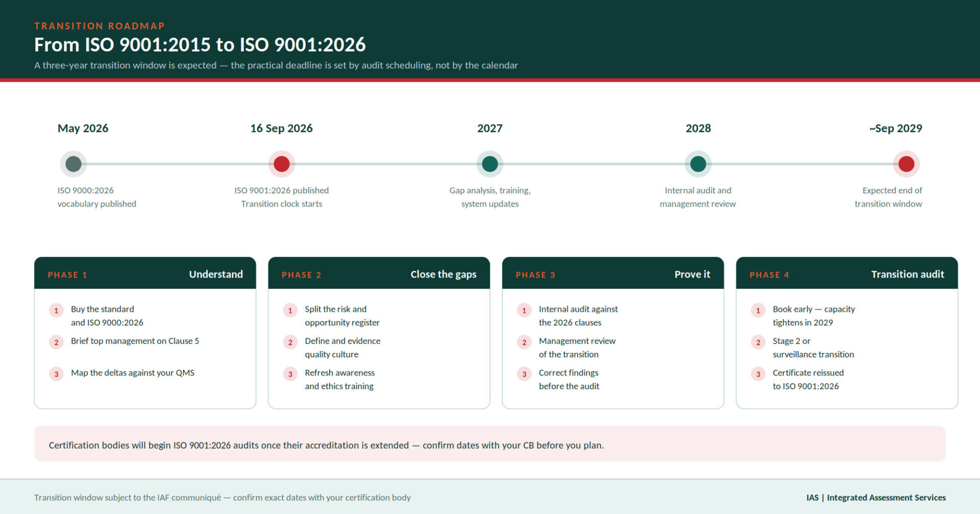Click the Phase 3 Prove it header

613,273
